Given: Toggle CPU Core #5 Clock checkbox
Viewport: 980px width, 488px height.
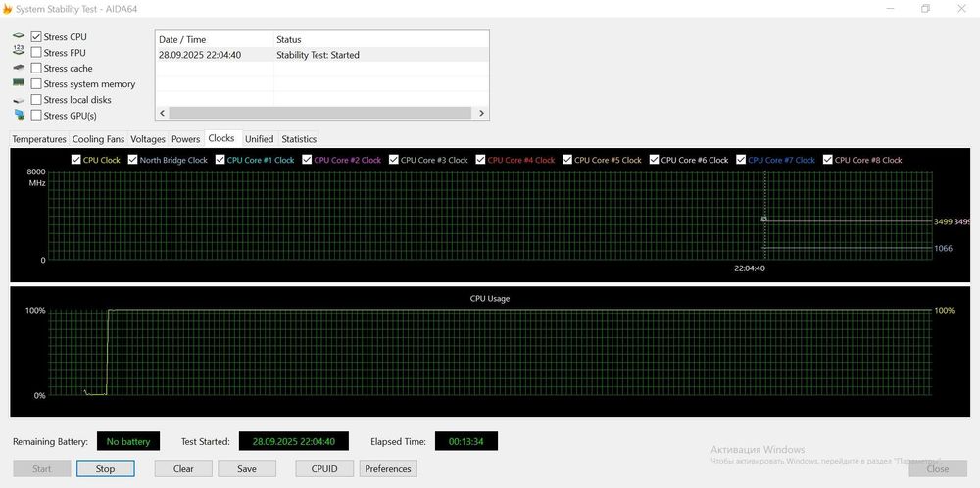Looking at the screenshot, I should pos(567,160).
